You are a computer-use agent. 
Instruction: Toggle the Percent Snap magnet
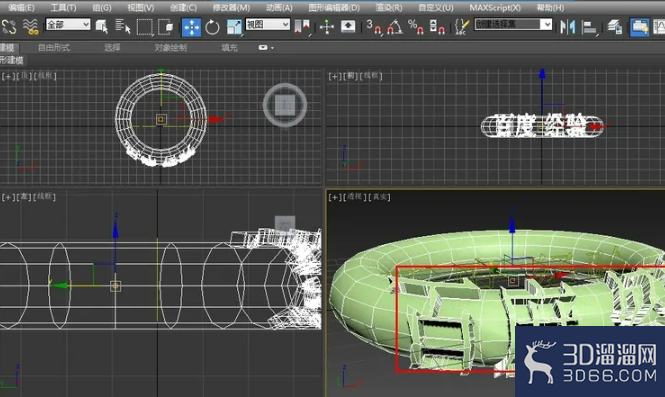point(416,27)
